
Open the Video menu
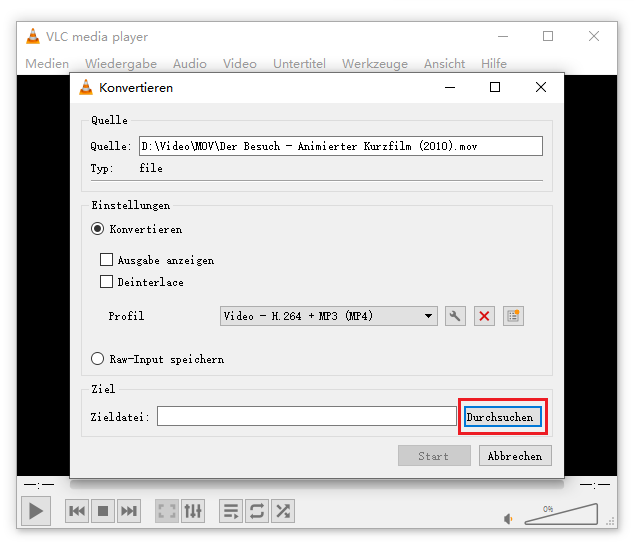point(240,64)
